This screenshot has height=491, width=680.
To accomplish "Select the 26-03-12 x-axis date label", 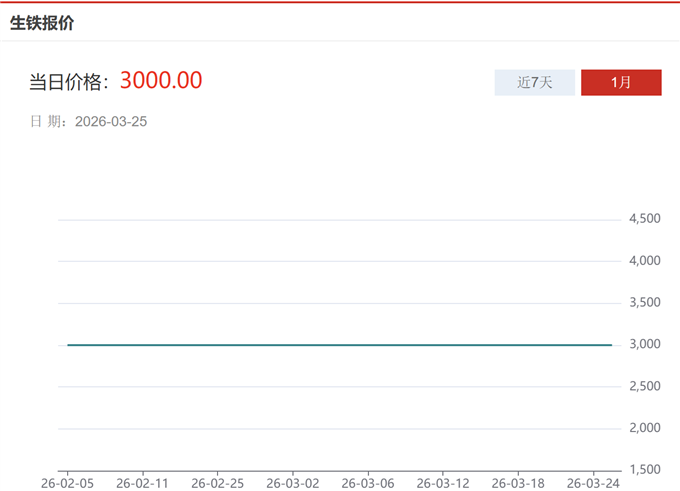I will [443, 483].
